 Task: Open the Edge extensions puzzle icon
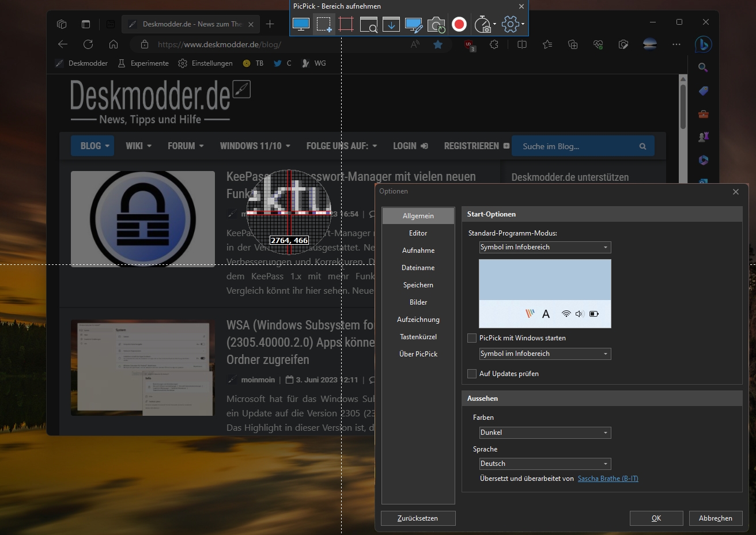[494, 44]
